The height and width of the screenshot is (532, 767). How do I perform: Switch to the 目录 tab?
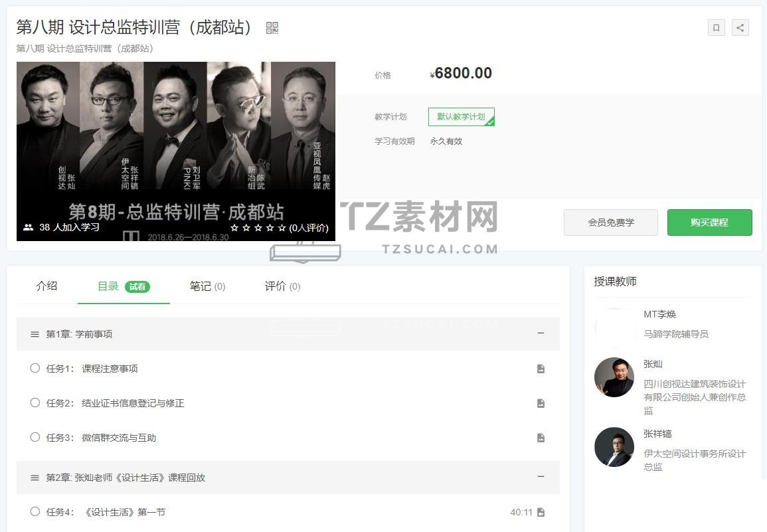coord(108,286)
